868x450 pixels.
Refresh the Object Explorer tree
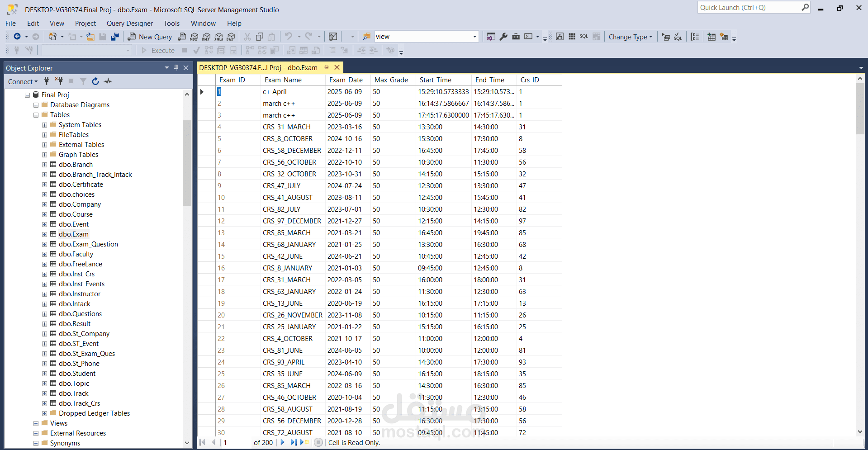[x=95, y=81]
